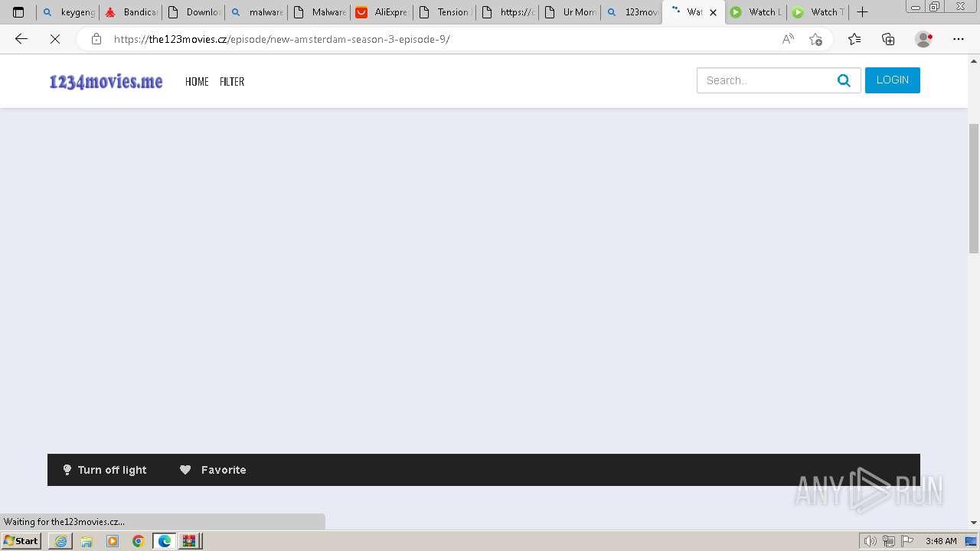Open Settings and more menu
Screen dimensions: 980x551
[x=959, y=39]
